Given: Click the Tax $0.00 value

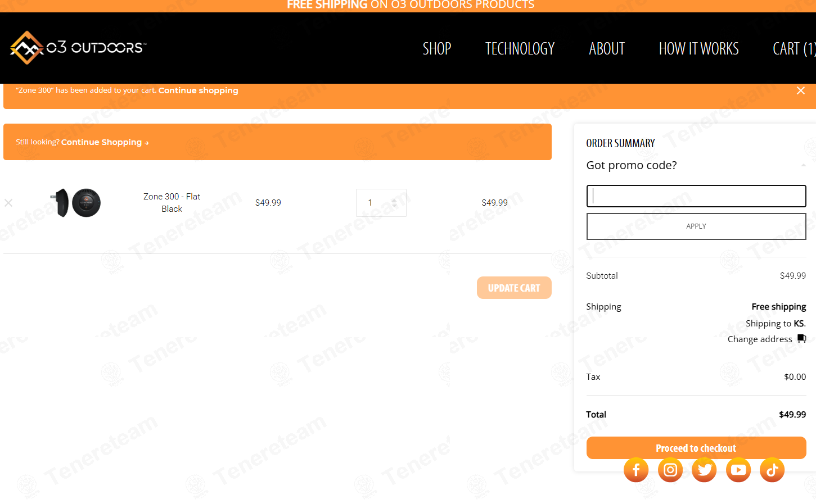Looking at the screenshot, I should point(795,377).
